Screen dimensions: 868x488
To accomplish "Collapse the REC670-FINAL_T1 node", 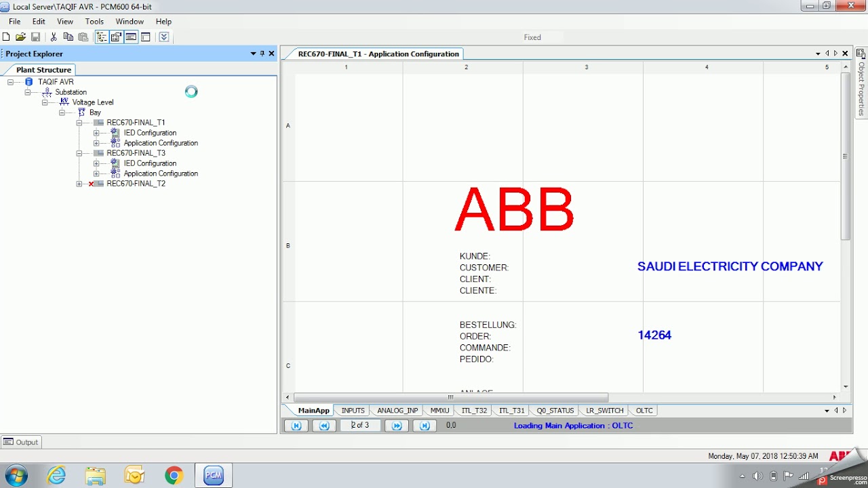I will click(x=79, y=123).
